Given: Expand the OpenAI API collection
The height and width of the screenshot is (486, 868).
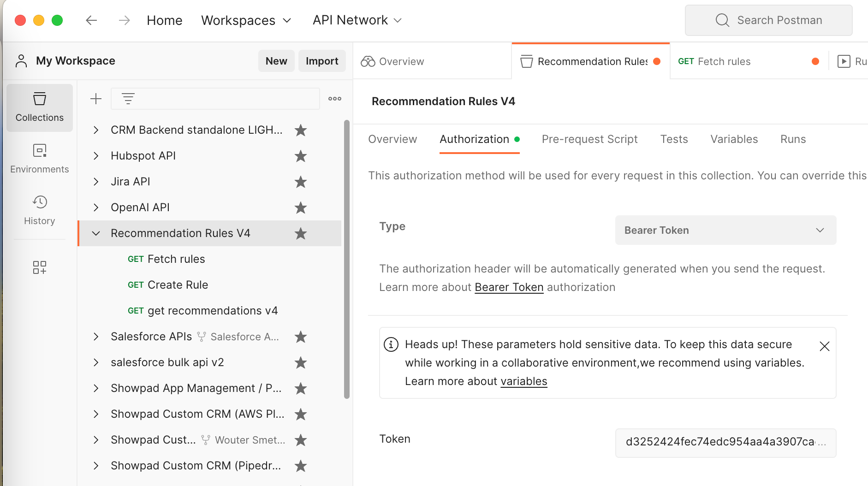Looking at the screenshot, I should tap(96, 207).
